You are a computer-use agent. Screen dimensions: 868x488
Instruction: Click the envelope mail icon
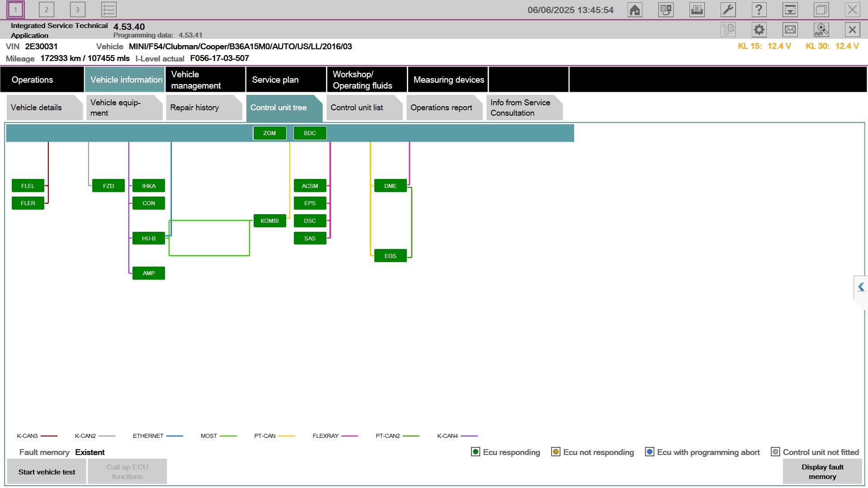click(x=790, y=30)
